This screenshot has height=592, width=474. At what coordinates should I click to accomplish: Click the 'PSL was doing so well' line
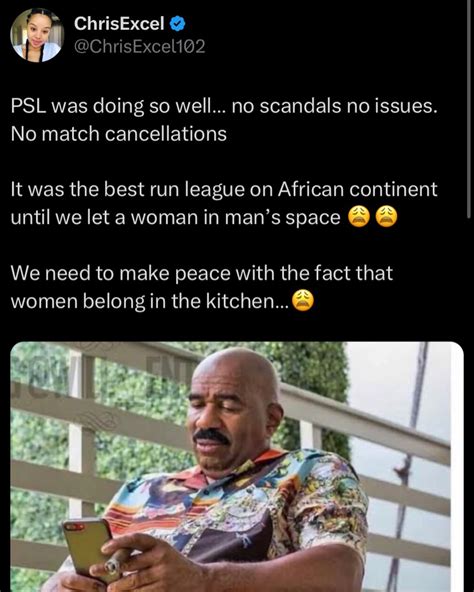(x=224, y=106)
